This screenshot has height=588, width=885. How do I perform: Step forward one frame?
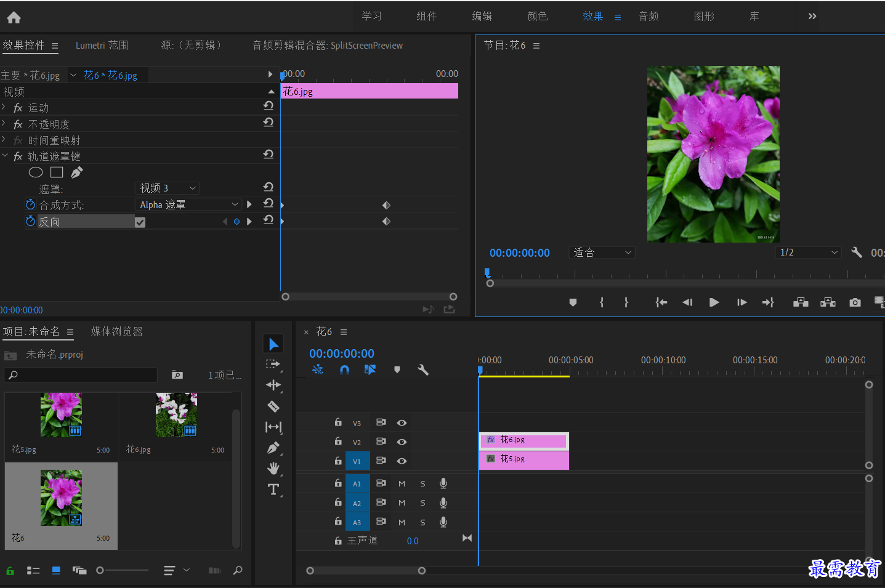click(742, 302)
